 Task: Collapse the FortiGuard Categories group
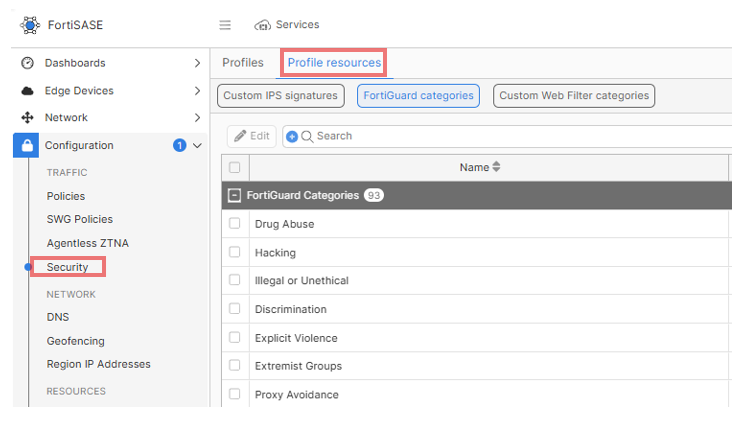234,196
